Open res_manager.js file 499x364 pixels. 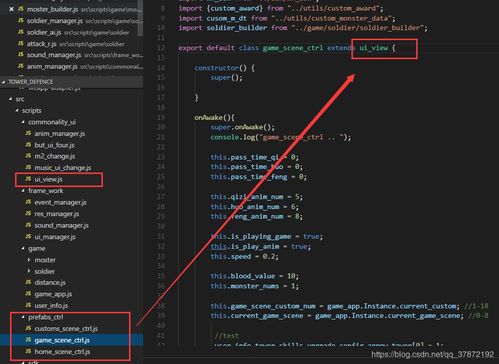point(57,214)
